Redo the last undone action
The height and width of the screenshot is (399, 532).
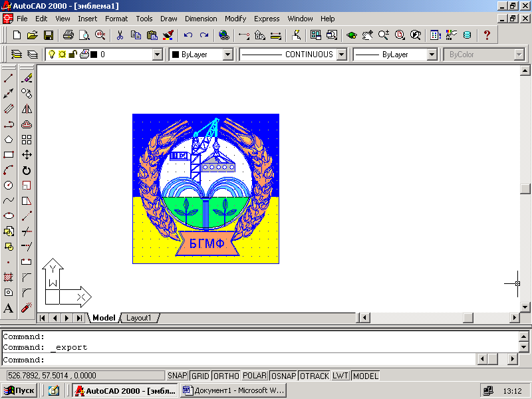[x=204, y=35]
